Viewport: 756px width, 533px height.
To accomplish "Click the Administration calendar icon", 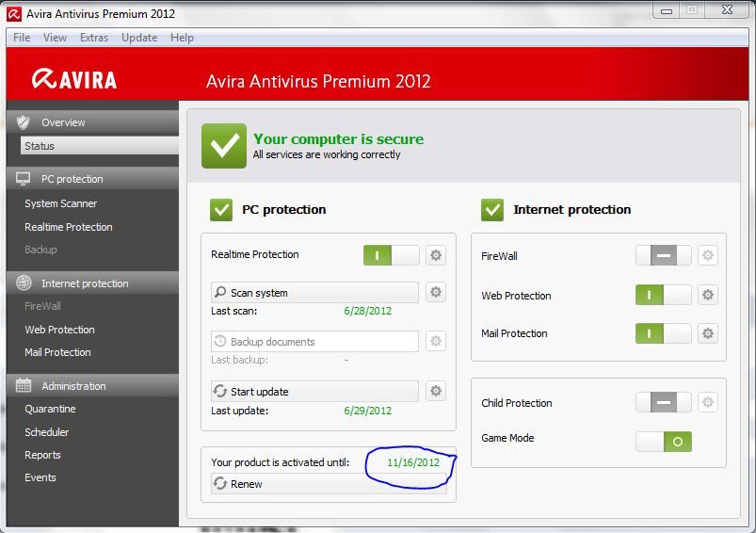I will (24, 385).
